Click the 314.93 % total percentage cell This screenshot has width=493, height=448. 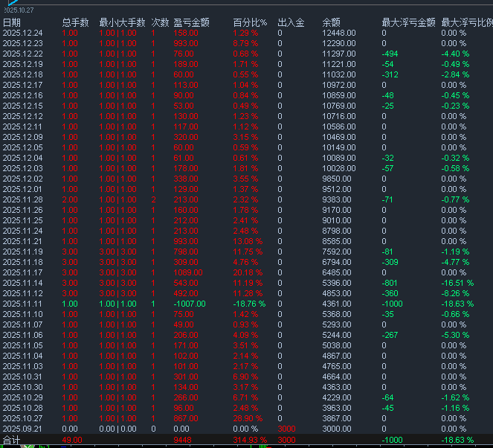(248, 440)
